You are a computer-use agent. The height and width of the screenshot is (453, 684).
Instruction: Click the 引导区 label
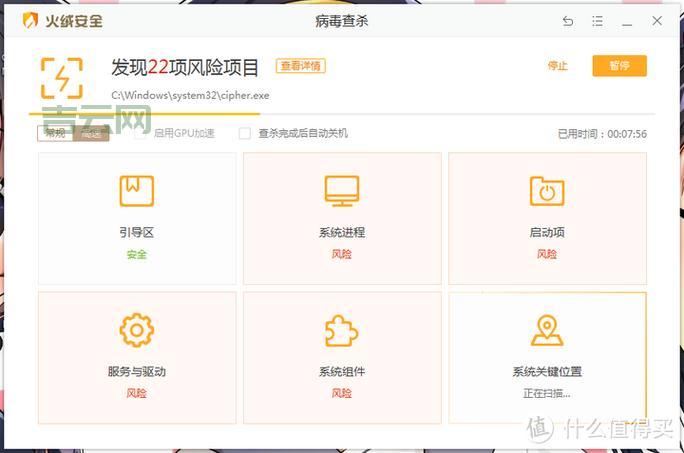coord(137,232)
